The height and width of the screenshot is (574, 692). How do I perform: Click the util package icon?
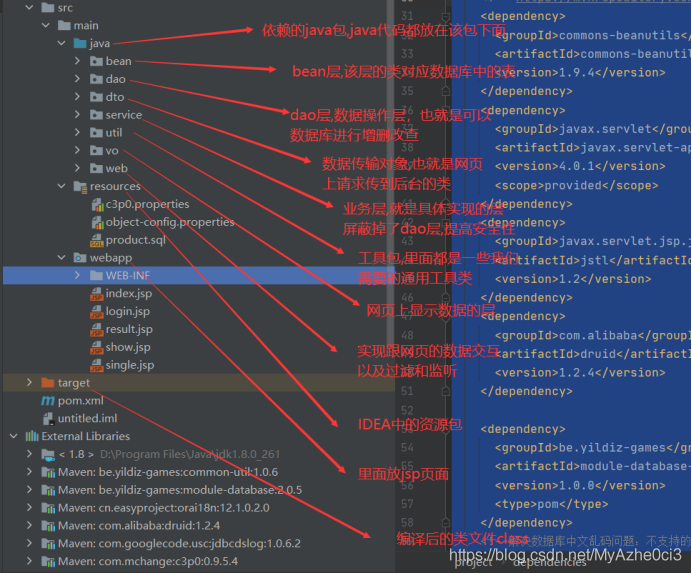click(96, 132)
